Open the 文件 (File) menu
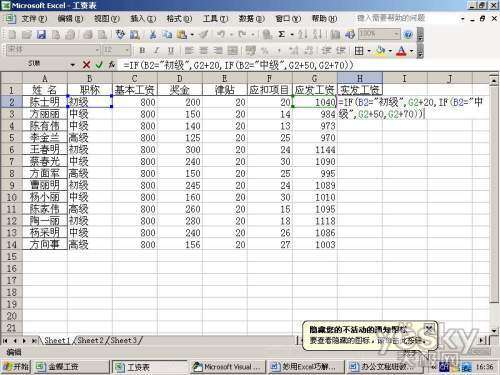 (34, 19)
